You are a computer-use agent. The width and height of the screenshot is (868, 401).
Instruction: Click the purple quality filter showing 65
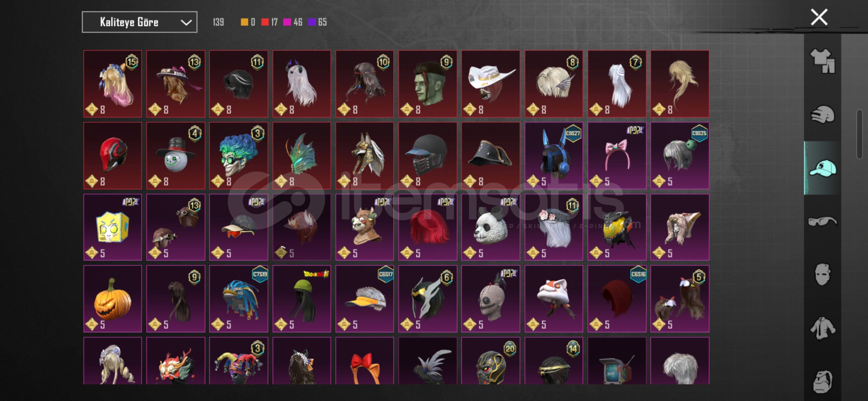[318, 22]
